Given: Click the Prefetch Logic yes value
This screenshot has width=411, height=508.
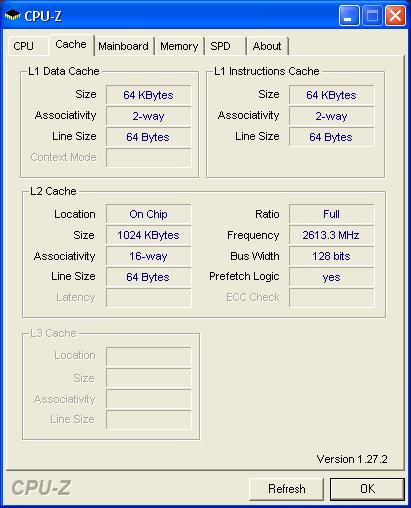Looking at the screenshot, I should coord(331,277).
